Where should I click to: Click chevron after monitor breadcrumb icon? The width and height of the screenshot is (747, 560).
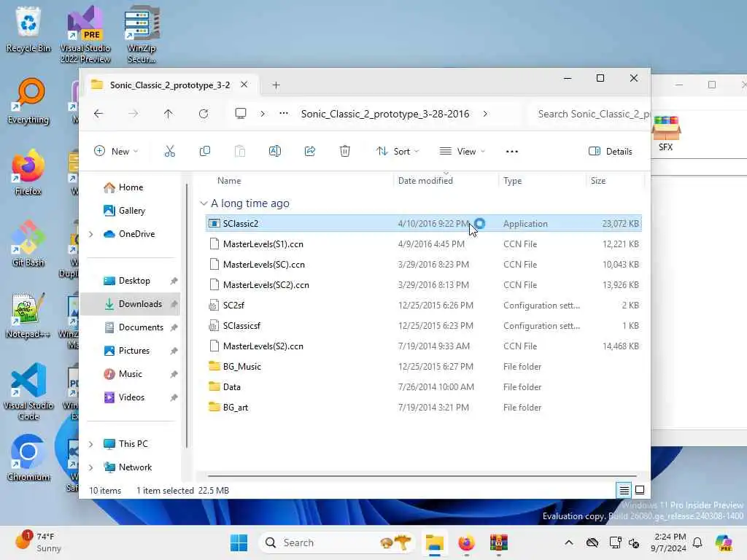pyautogui.click(x=263, y=114)
